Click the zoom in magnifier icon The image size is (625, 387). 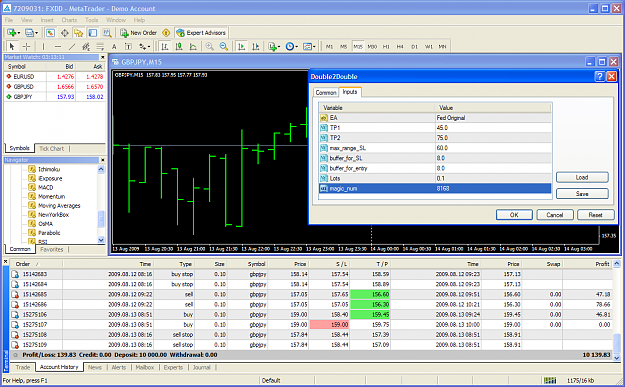(x=209, y=47)
